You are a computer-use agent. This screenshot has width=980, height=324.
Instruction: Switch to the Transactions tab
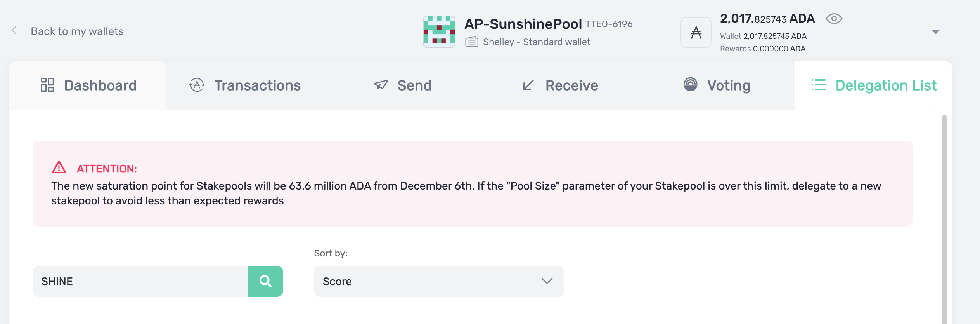tap(245, 85)
